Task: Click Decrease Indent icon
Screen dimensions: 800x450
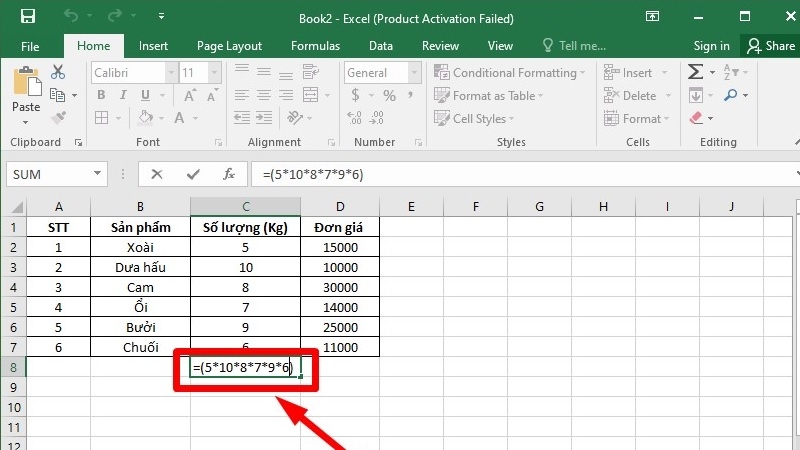Action: point(241,118)
